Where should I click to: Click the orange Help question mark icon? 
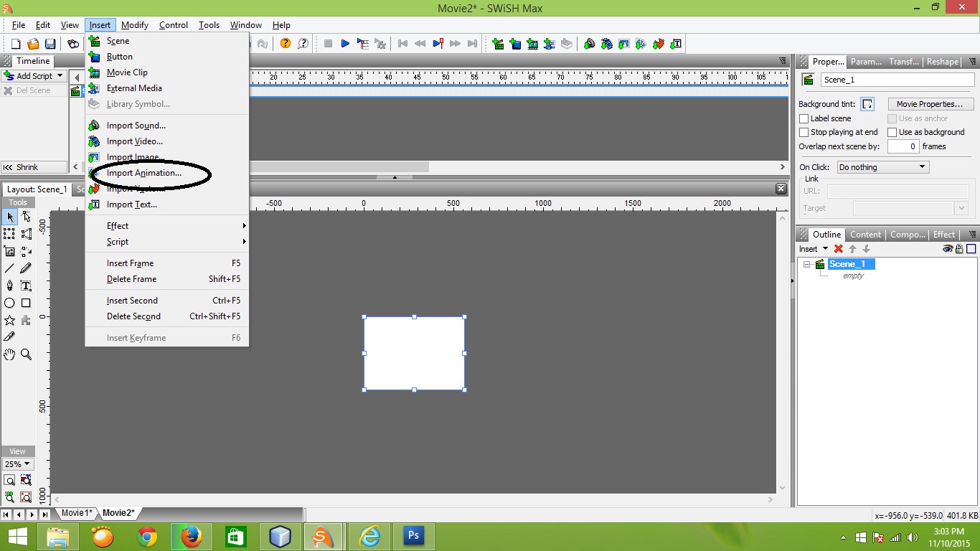pos(286,44)
